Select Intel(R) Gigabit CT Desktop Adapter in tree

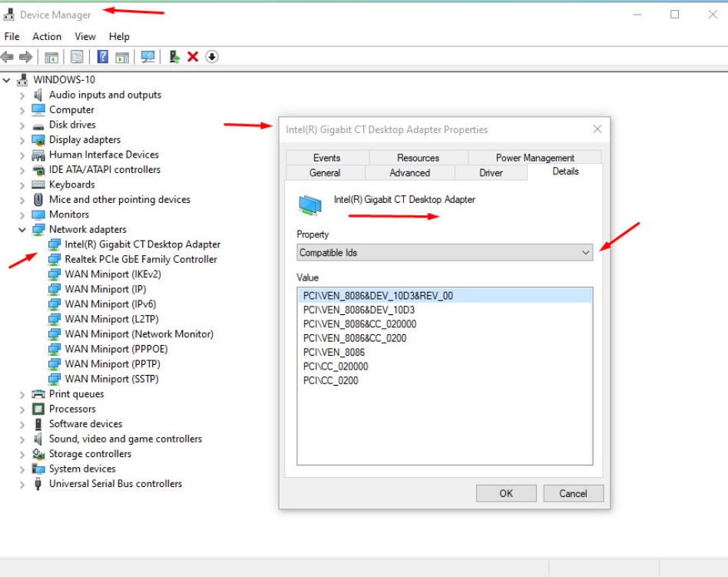click(x=143, y=244)
